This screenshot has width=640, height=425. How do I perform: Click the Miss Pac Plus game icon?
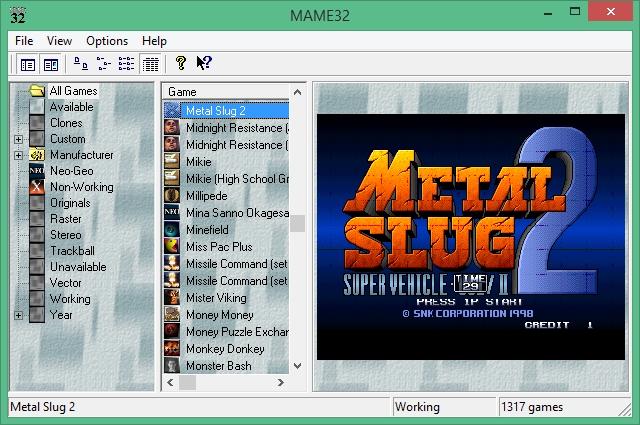[x=172, y=247]
